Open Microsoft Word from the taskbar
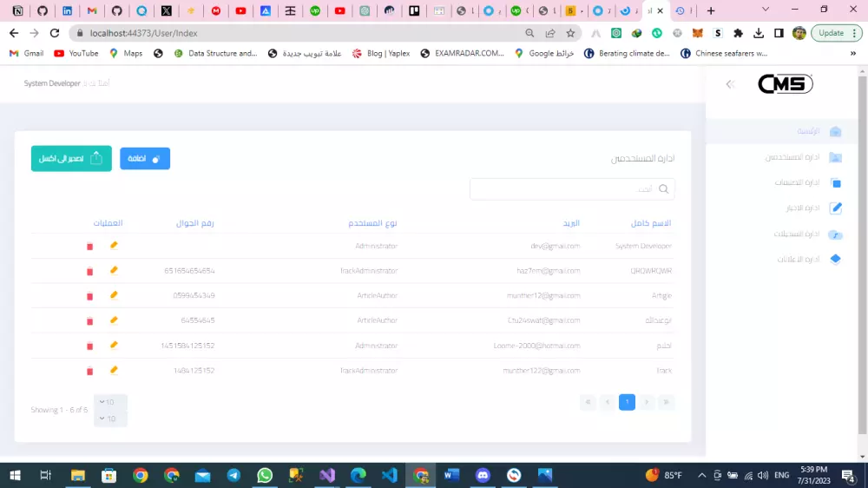Image resolution: width=868 pixels, height=488 pixels. click(451, 475)
